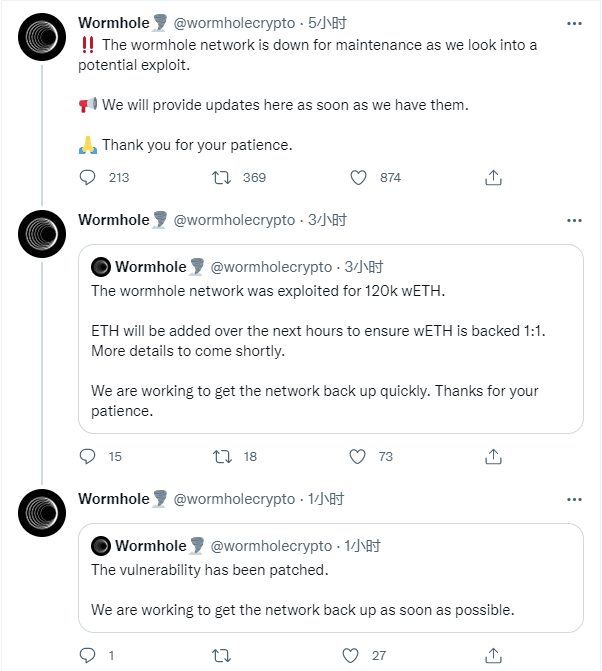Screen dimensions: 602x671
Task: Like the tweet with 874 likes
Action: pyautogui.click(x=359, y=177)
